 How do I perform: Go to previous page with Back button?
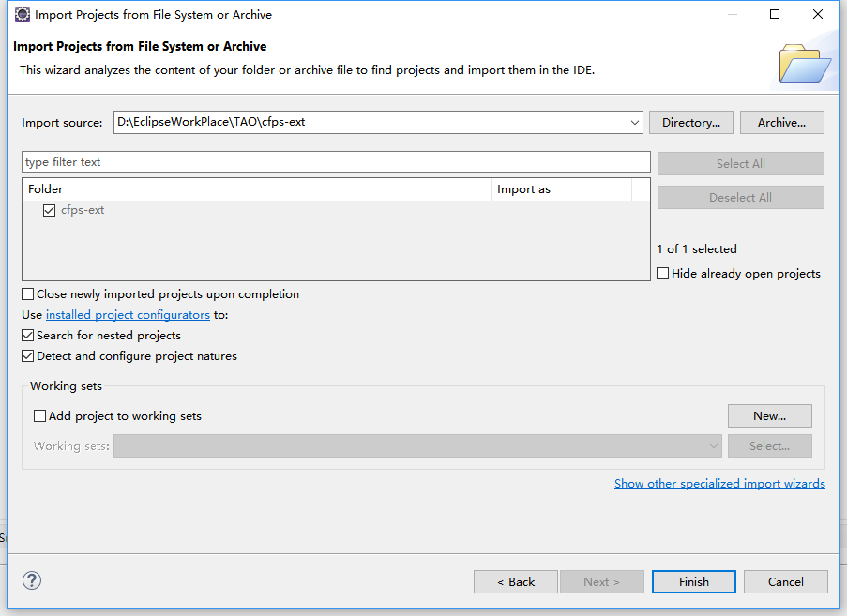[516, 581]
